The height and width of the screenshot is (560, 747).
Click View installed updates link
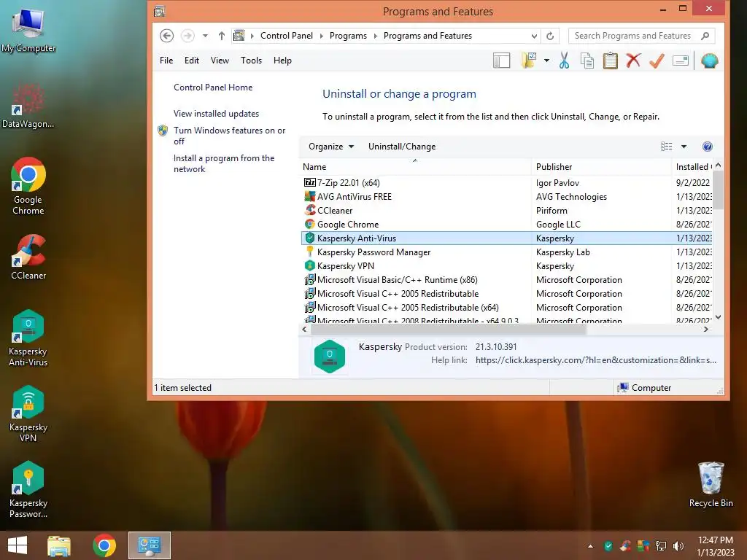pos(216,114)
